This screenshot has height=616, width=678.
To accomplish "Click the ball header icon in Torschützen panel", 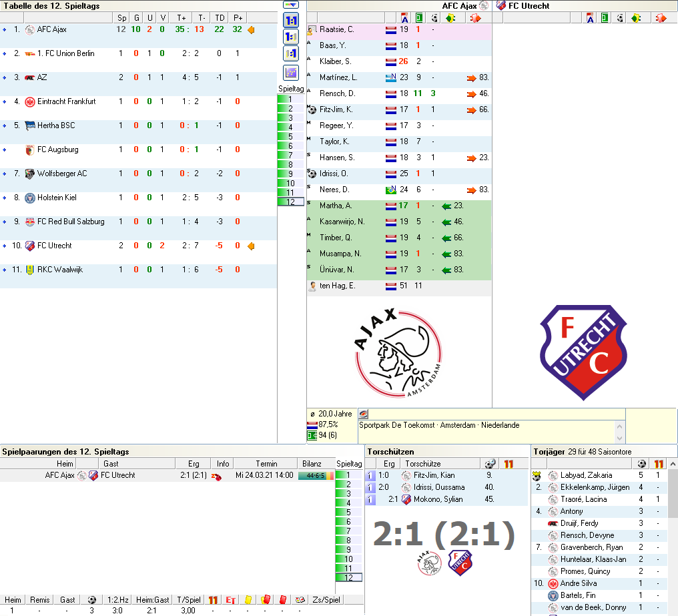I will click(490, 464).
